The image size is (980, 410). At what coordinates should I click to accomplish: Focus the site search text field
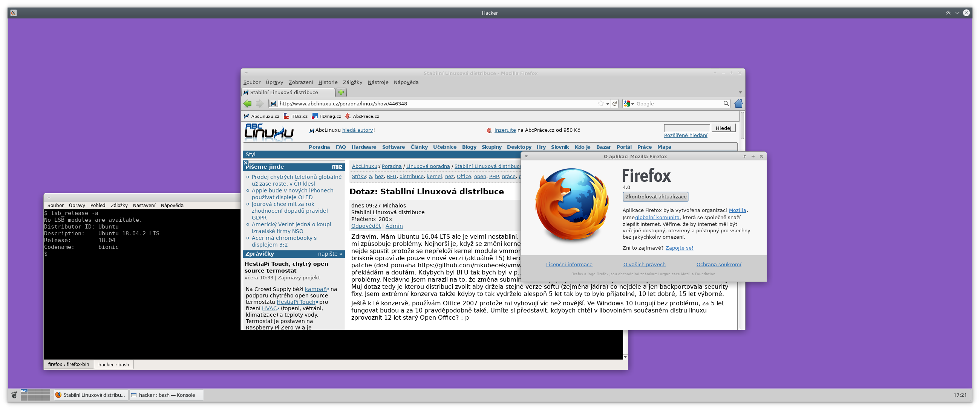(687, 128)
